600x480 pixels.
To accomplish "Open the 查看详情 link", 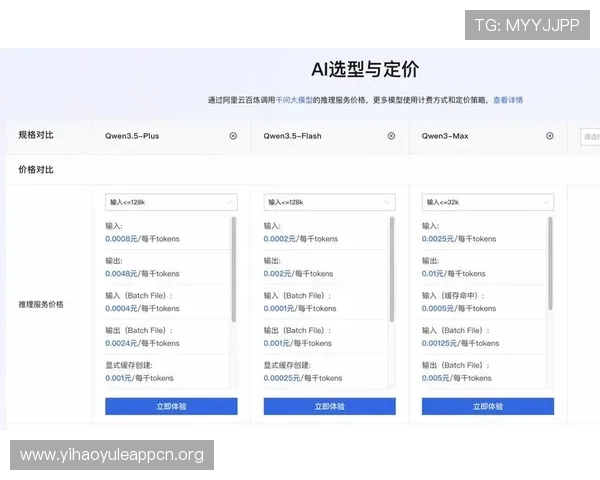I will coord(508,100).
